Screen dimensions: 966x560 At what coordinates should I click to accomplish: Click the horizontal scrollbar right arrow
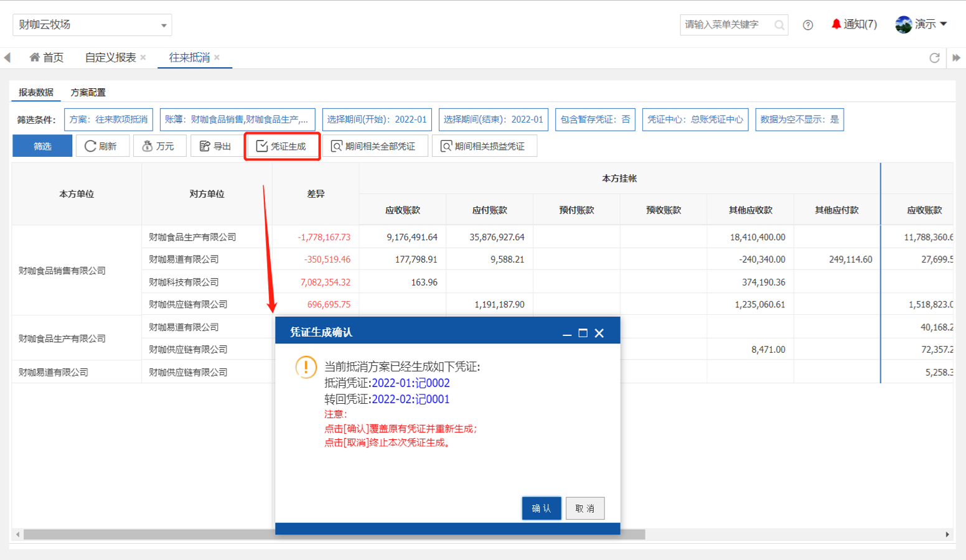click(947, 534)
